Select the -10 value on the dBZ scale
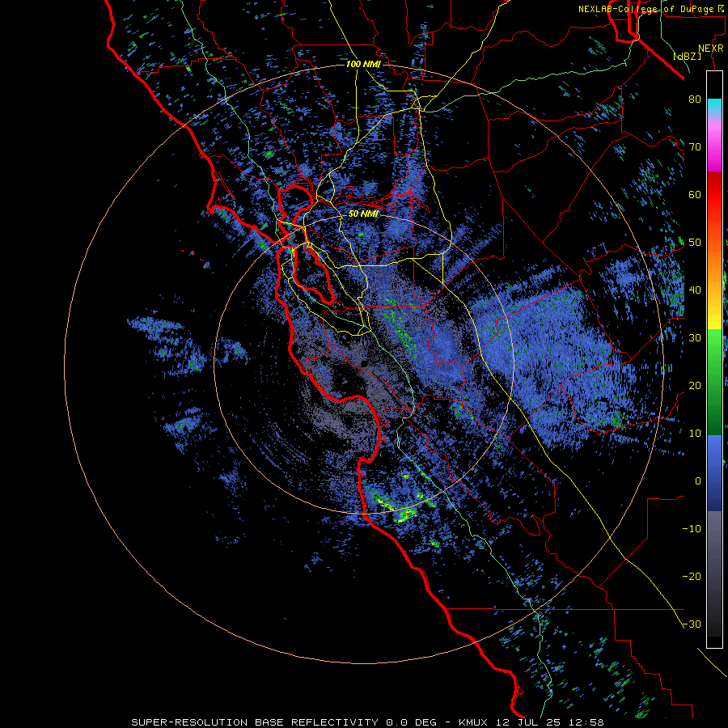The image size is (728, 728). 692,529
